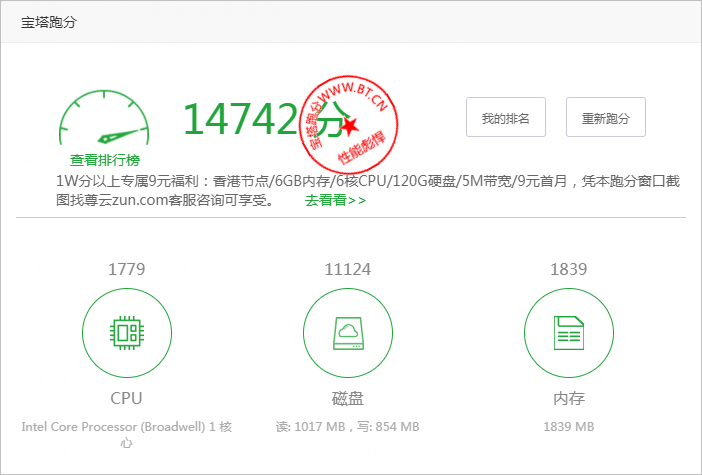This screenshot has width=702, height=475.
Task: Follow the 去看看>> link
Action: tap(335, 200)
